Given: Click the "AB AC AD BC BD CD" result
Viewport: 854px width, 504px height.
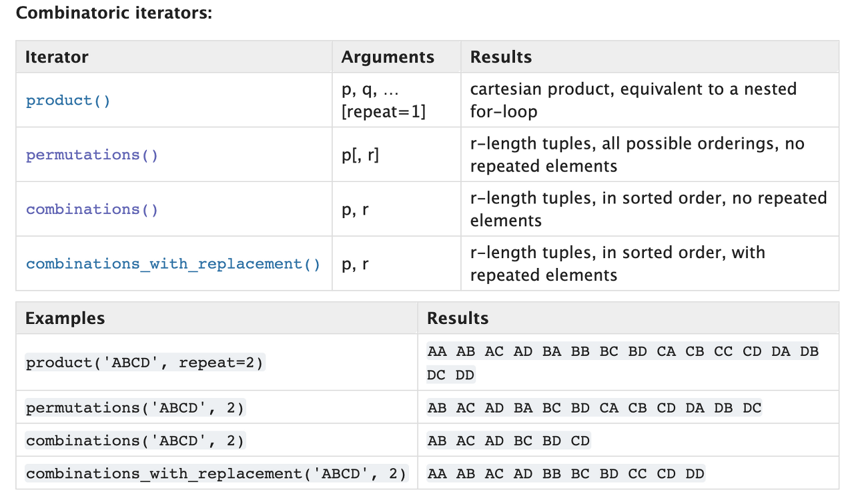Looking at the screenshot, I should [508, 441].
